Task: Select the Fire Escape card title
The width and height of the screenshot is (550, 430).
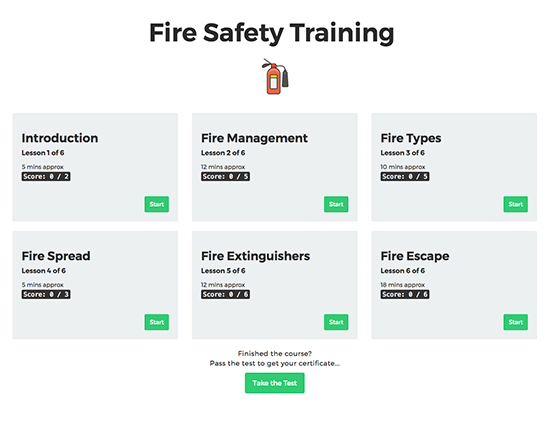Action: [415, 256]
